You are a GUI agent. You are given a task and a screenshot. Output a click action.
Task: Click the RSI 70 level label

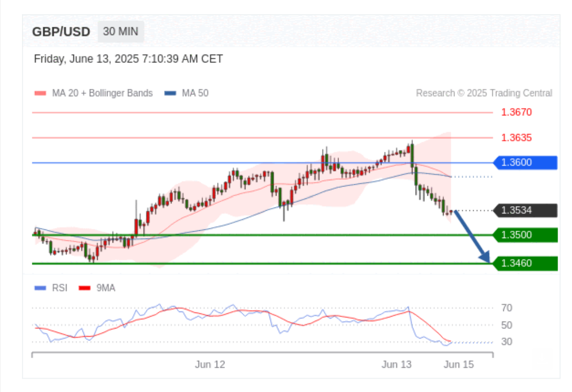tap(507, 308)
